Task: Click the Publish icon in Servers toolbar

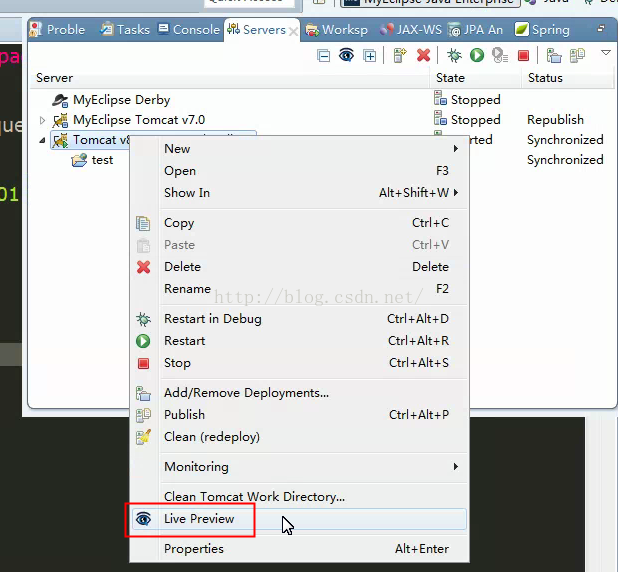Action: [577, 56]
